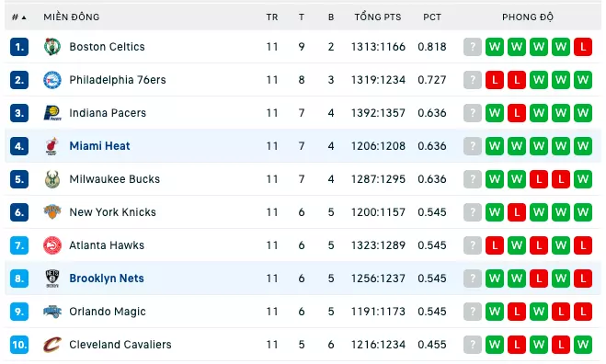Select rank badge number 10
Viewport: 606px width, 364px height.
coord(19,345)
